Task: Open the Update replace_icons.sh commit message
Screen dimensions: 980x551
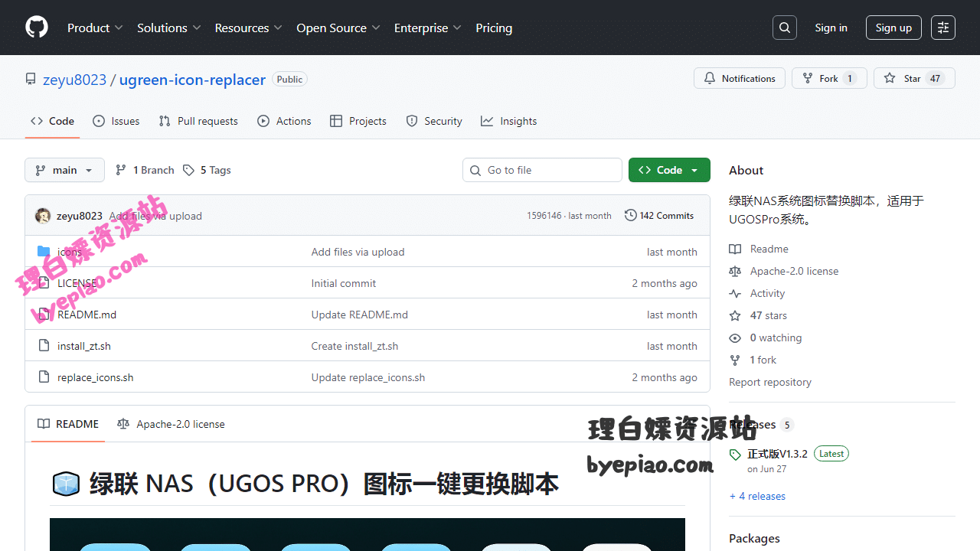Action: (x=368, y=377)
